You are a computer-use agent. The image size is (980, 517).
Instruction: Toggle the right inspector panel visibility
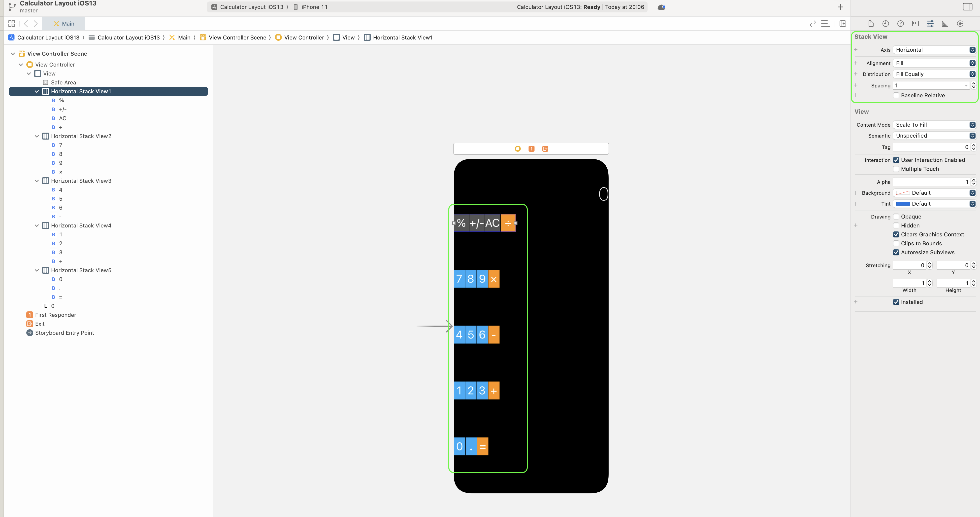(968, 7)
